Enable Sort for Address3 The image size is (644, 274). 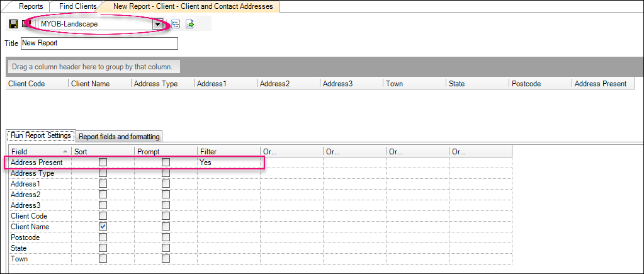pyautogui.click(x=103, y=205)
